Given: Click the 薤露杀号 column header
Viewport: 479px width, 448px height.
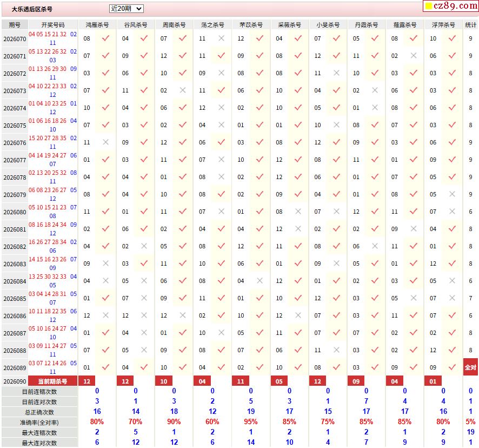Looking at the screenshot, I should [405, 25].
